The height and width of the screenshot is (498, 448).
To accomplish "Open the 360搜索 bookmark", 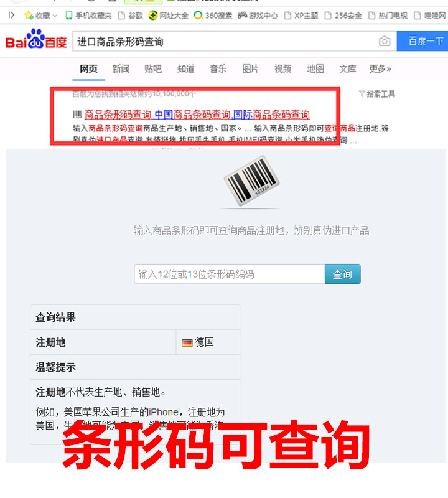I will (x=213, y=15).
